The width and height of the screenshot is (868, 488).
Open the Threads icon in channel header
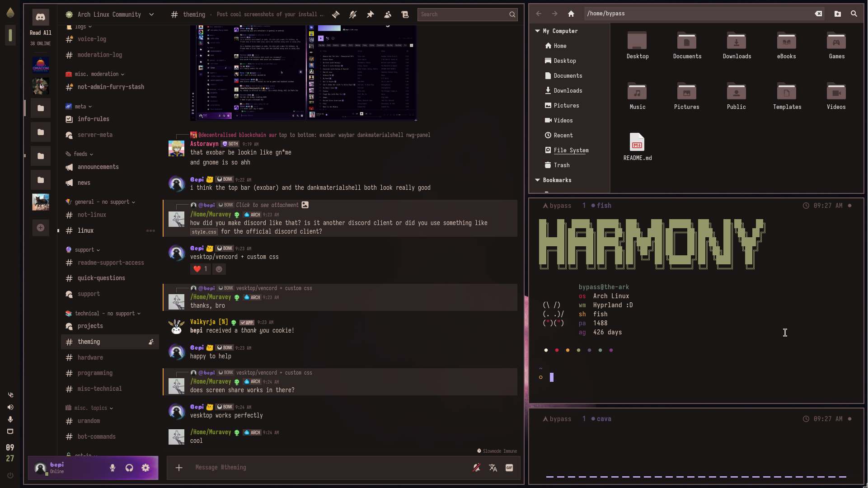(x=336, y=14)
